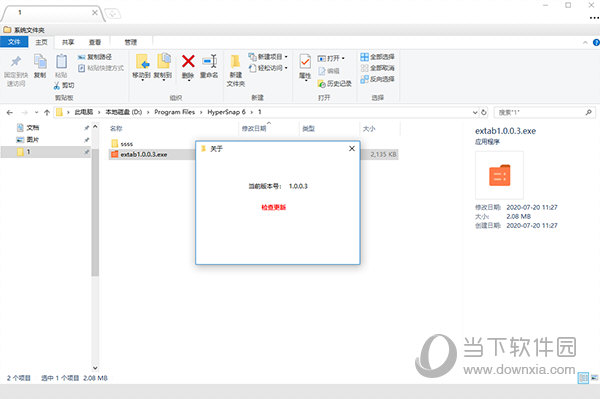Close tab 1 with its X
This screenshot has height=399, width=600.
[x=95, y=13]
